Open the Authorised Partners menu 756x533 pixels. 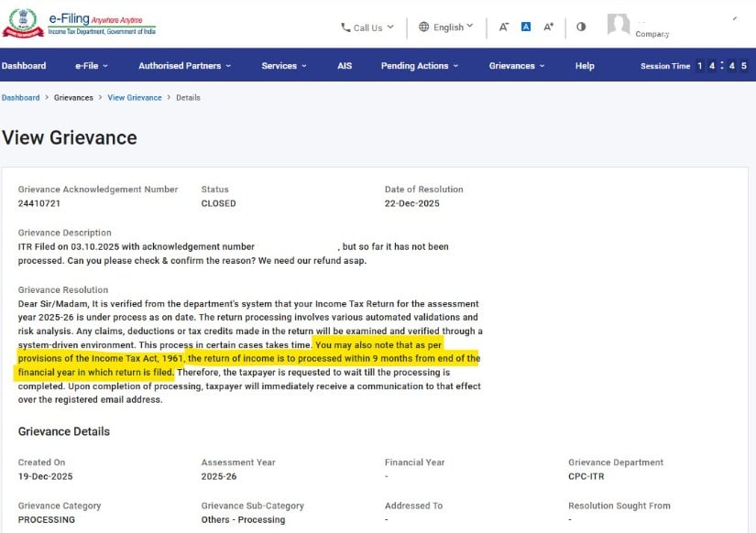184,66
